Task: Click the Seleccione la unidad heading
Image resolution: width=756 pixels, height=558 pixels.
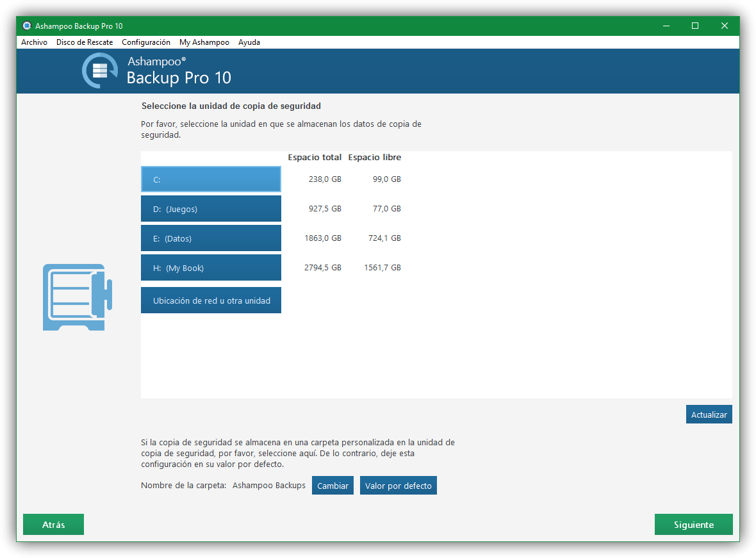Action: coord(231,106)
